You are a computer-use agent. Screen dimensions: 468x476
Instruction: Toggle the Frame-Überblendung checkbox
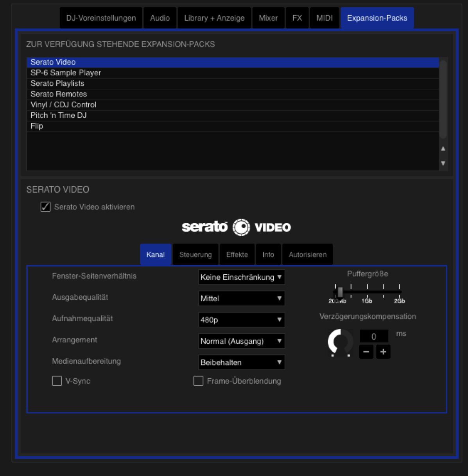[x=199, y=381]
